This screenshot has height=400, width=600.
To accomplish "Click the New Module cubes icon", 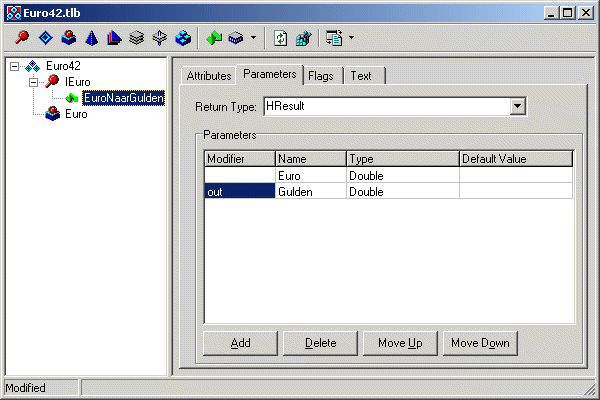I will [x=183, y=38].
